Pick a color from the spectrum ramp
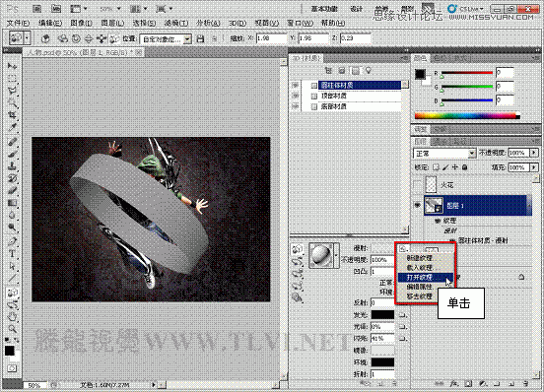Screen dimensions: 544x392 [467, 116]
